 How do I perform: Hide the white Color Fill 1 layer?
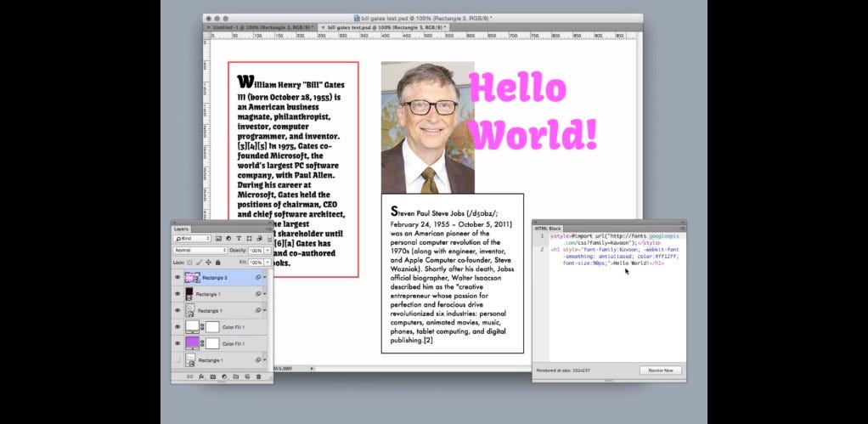[178, 327]
